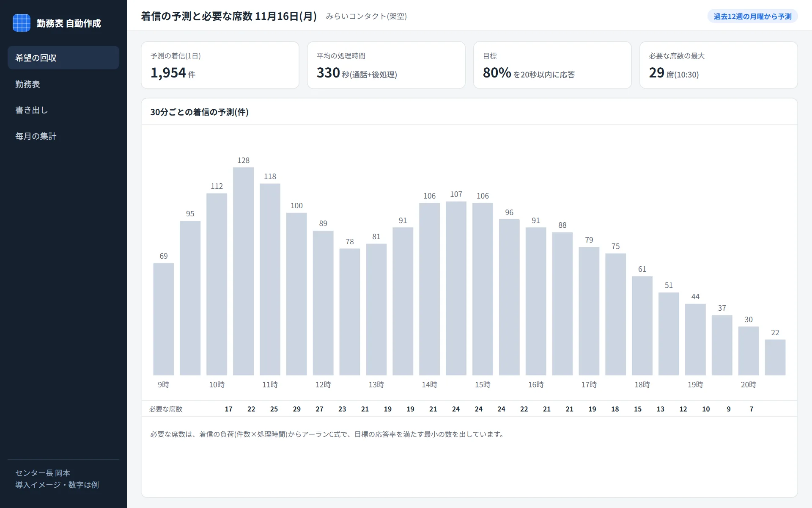Viewport: 812px width, 508px height.
Task: Click the last bar labeled 22
Action: (x=775, y=357)
